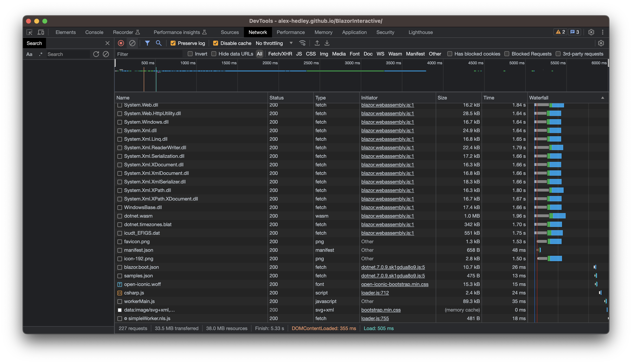The image size is (632, 364).
Task: Open the Performance tab
Action: (x=291, y=32)
